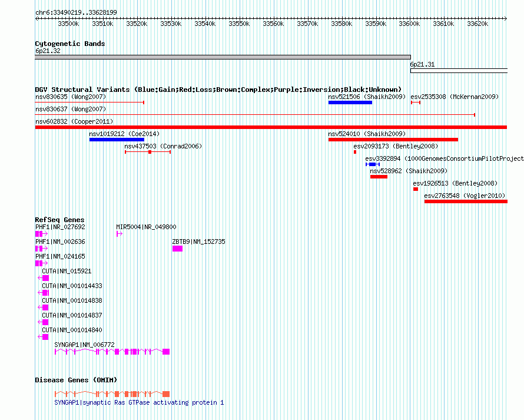This screenshot has width=524, height=420.
Task: Click the 33550k ruler tick label
Action: tap(239, 24)
